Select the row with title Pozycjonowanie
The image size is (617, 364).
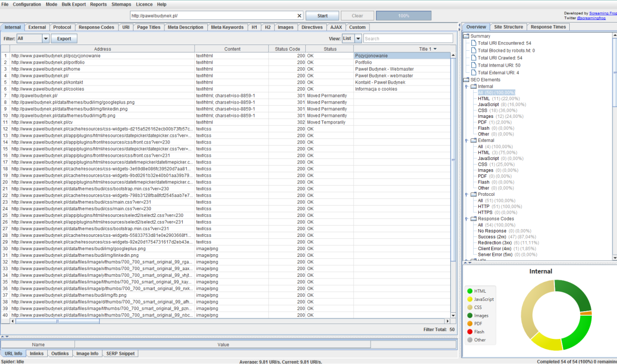(x=226, y=56)
